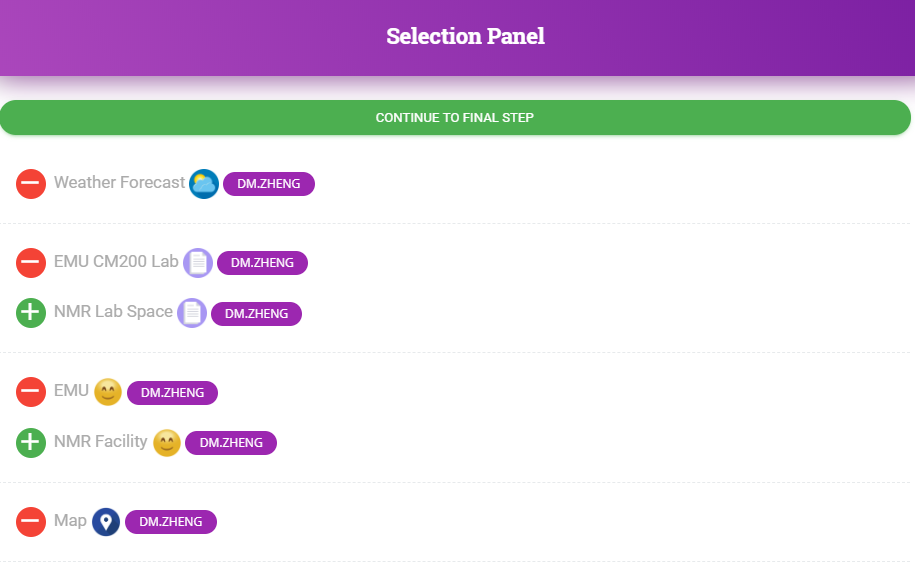
Task: Click the weather cloud sun icon
Action: (204, 184)
